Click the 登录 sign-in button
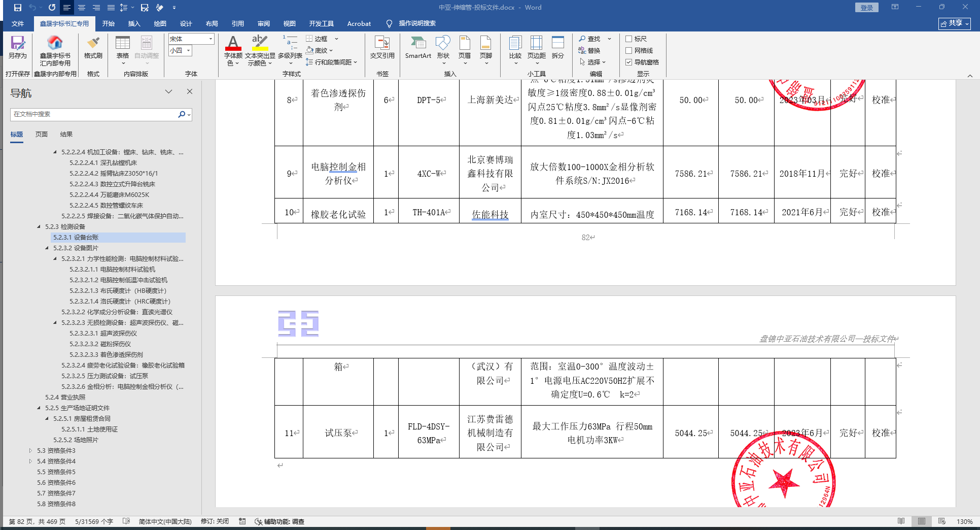 pos(867,8)
